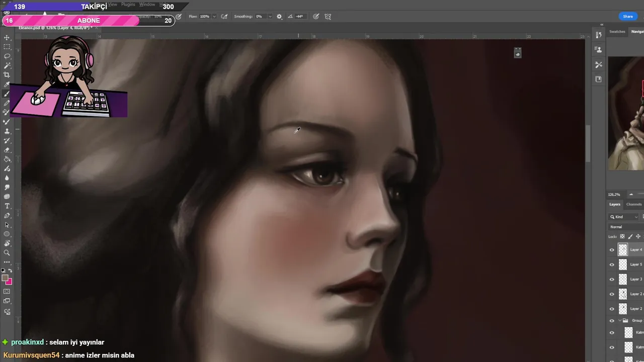Screen dimensions: 644x362
Task: Select the Zoom magnifier tool
Action: pos(7,253)
